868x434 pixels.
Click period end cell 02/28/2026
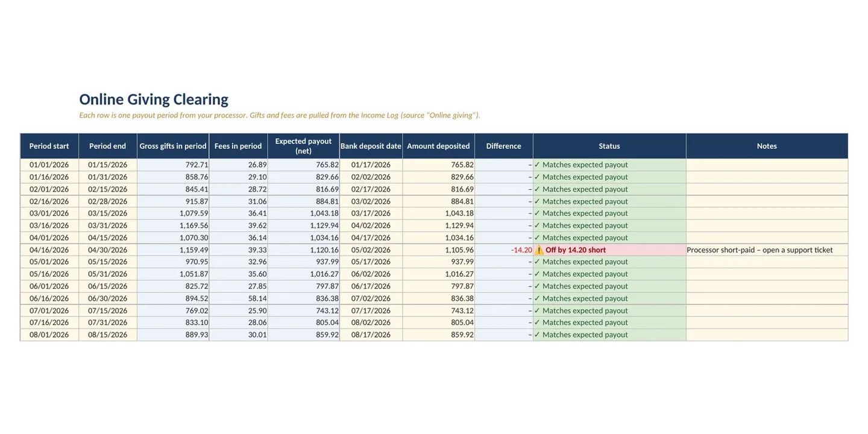pyautogui.click(x=108, y=201)
